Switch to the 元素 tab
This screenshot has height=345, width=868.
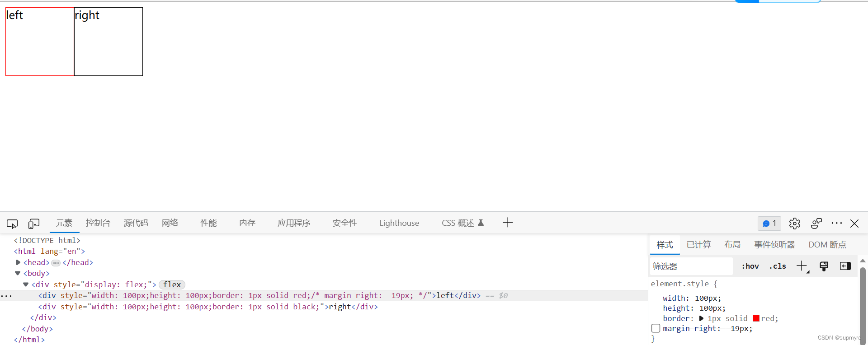coord(64,223)
